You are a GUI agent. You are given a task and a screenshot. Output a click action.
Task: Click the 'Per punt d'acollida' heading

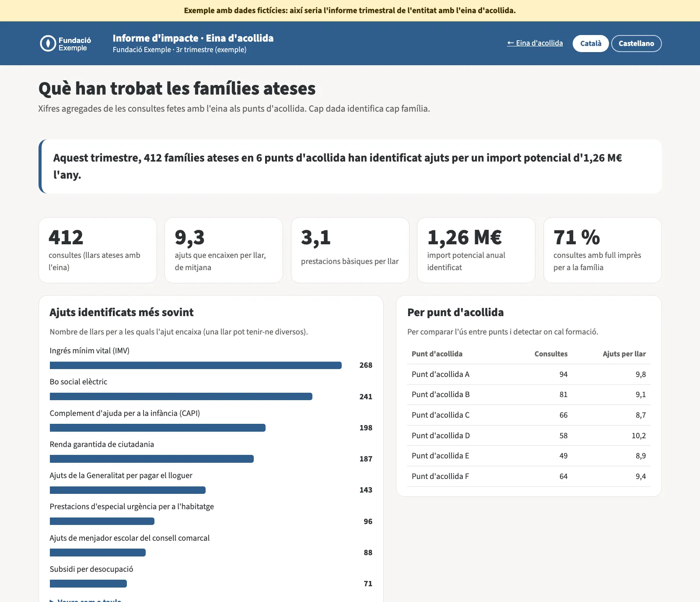click(x=455, y=312)
